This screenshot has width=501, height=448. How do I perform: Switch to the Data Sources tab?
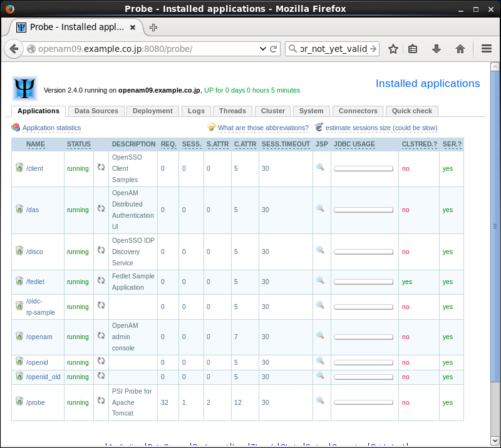(96, 111)
